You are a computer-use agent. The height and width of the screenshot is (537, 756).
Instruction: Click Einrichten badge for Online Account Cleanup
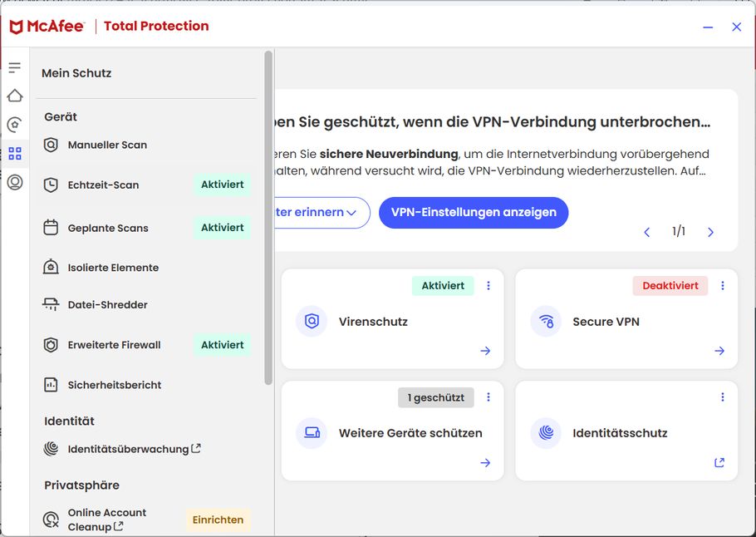[x=218, y=520]
